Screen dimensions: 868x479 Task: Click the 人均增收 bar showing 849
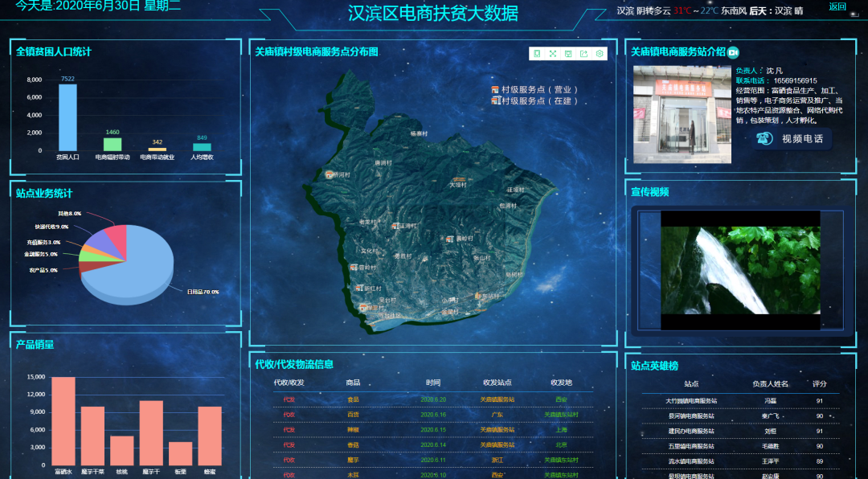tap(202, 147)
